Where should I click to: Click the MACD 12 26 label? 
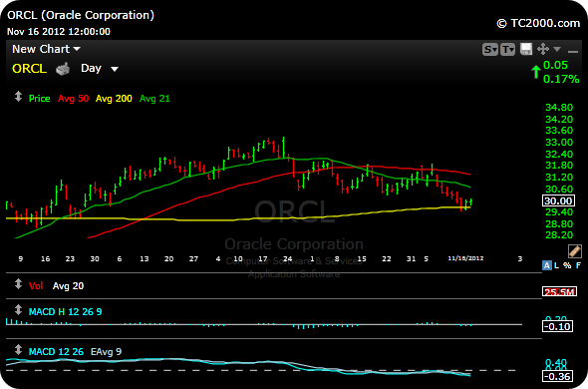tap(56, 352)
